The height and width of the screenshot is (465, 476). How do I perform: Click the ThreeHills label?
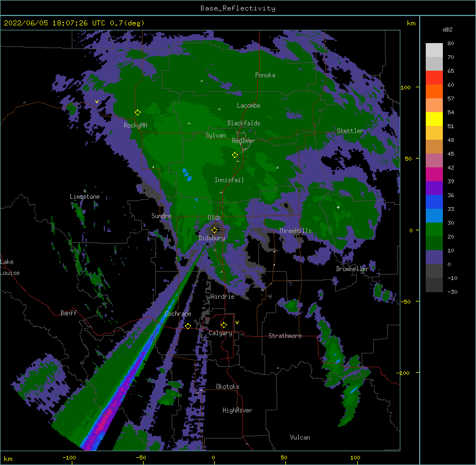(295, 231)
